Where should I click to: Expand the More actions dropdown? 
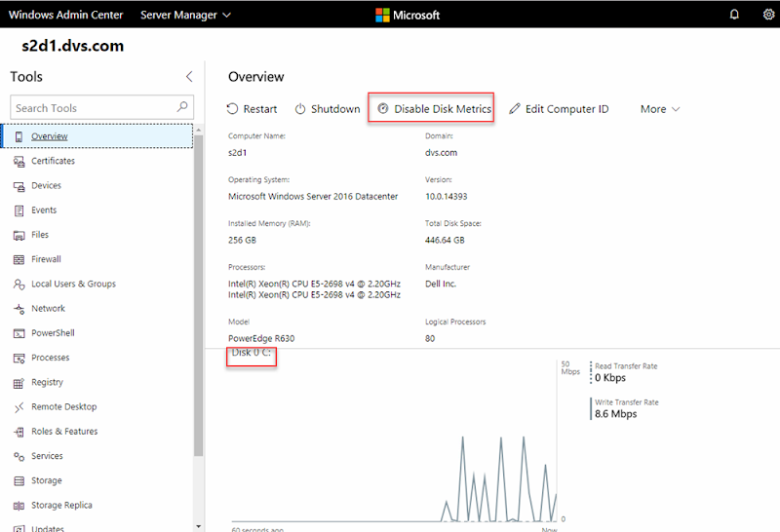pos(660,109)
